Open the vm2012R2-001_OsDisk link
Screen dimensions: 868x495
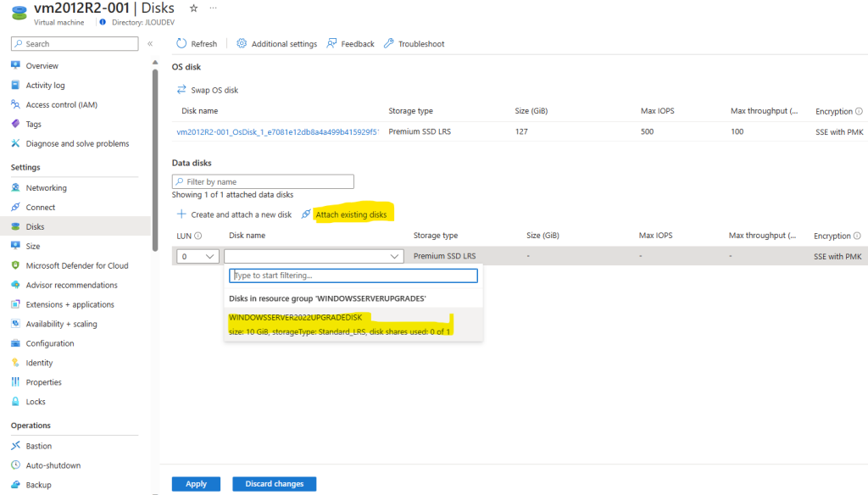(277, 131)
